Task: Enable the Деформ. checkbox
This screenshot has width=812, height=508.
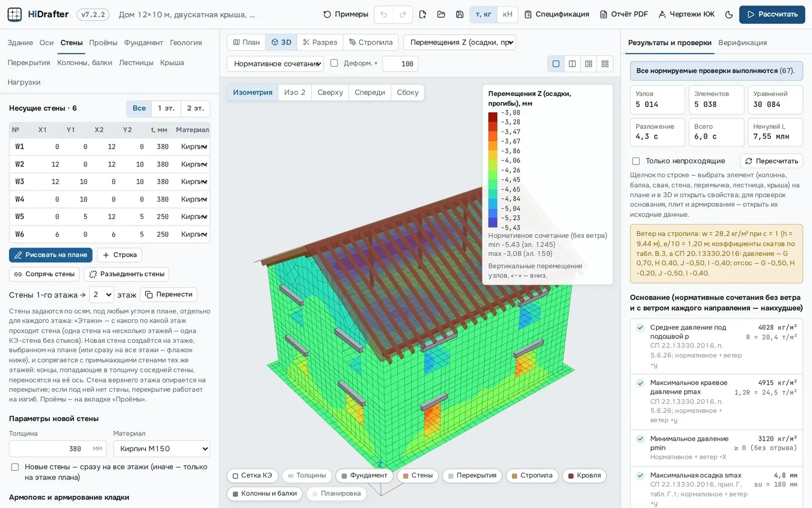Action: (334, 63)
